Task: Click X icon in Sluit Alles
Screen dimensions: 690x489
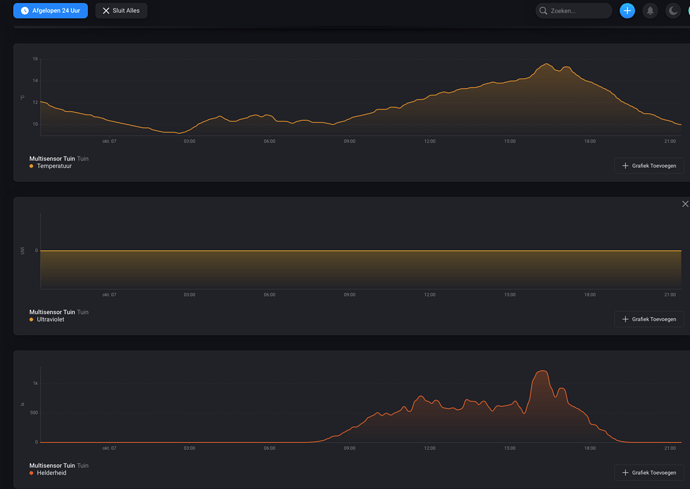Action: click(106, 11)
